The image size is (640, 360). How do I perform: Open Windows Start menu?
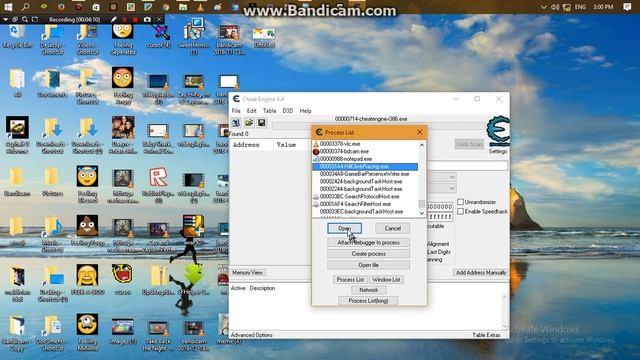coord(8,7)
